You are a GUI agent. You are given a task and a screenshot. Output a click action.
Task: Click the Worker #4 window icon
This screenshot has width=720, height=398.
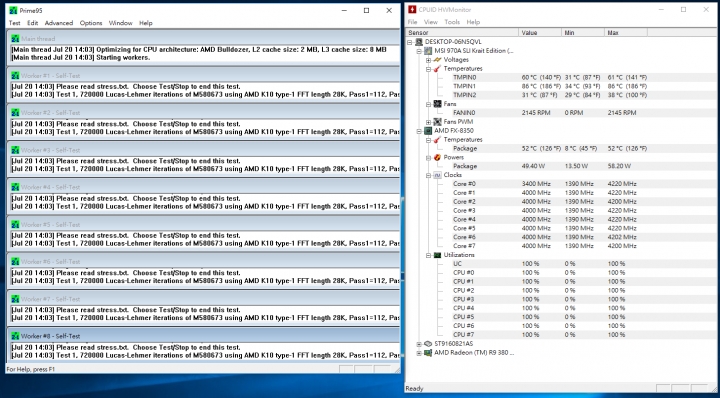(x=15, y=187)
